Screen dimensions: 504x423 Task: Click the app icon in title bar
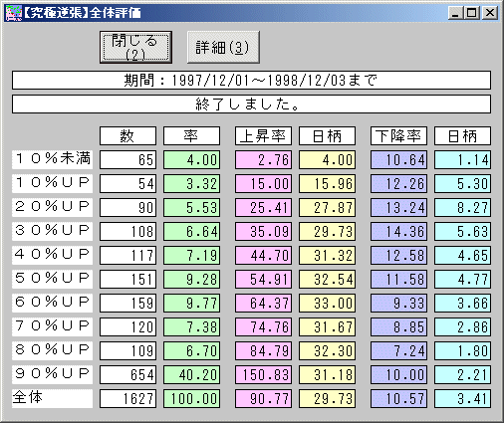coord(13,13)
